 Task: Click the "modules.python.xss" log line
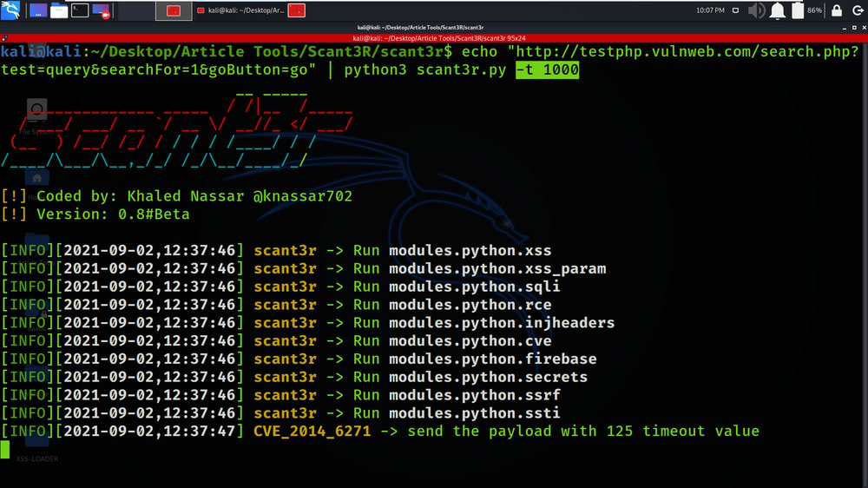[276, 250]
